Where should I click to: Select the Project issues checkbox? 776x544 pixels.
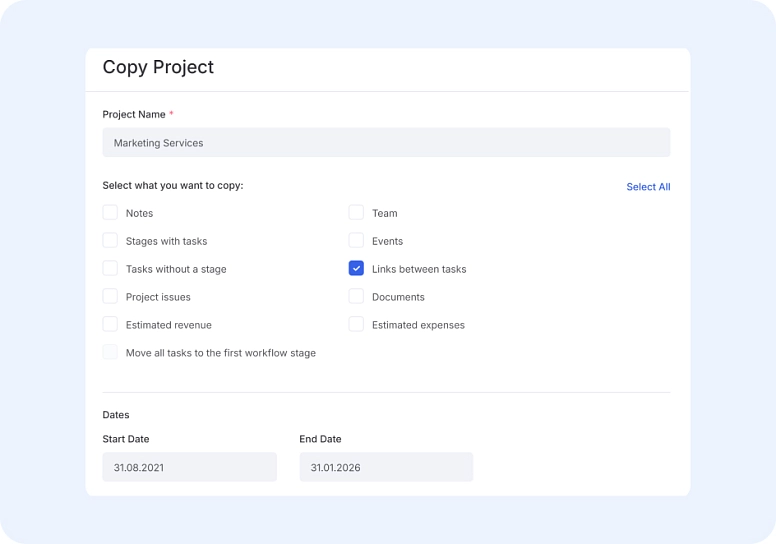pyautogui.click(x=110, y=297)
